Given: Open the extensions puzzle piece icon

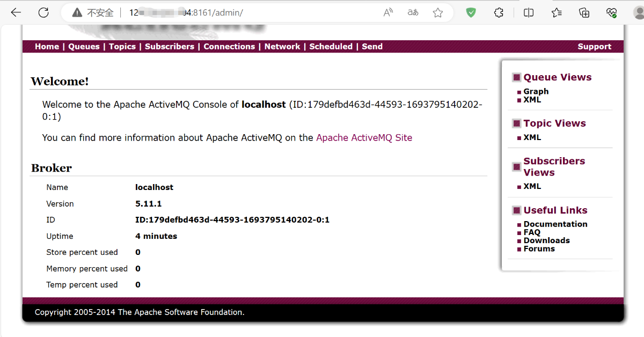Looking at the screenshot, I should 499,12.
